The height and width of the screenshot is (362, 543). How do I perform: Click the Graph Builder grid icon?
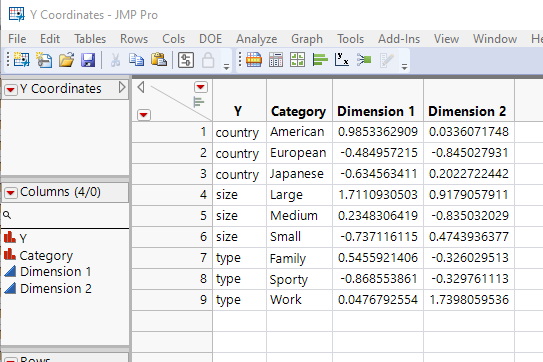click(297, 60)
